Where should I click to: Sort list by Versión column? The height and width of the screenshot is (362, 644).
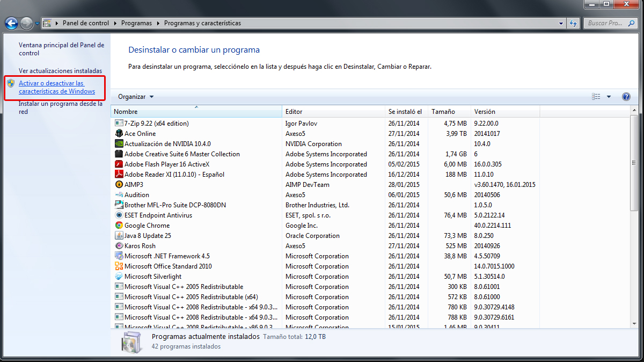(x=505, y=112)
